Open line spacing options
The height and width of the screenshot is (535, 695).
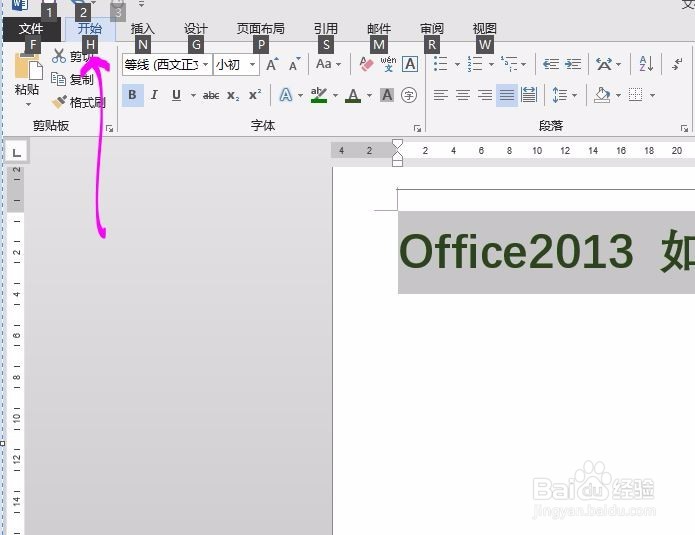564,95
